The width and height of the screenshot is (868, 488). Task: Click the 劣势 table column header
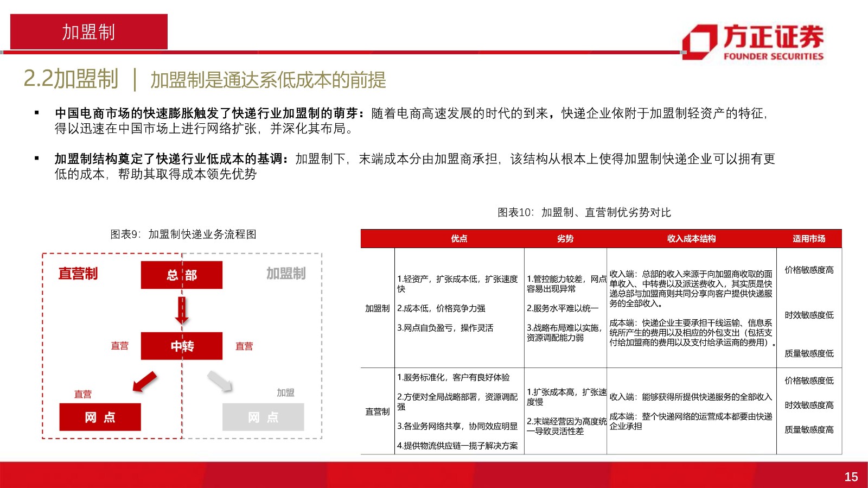[565, 239]
